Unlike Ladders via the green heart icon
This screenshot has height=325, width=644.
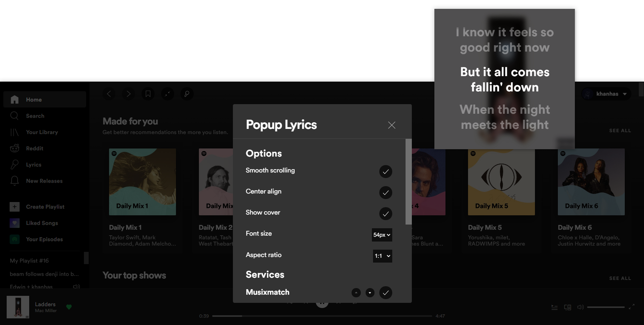[x=69, y=307]
